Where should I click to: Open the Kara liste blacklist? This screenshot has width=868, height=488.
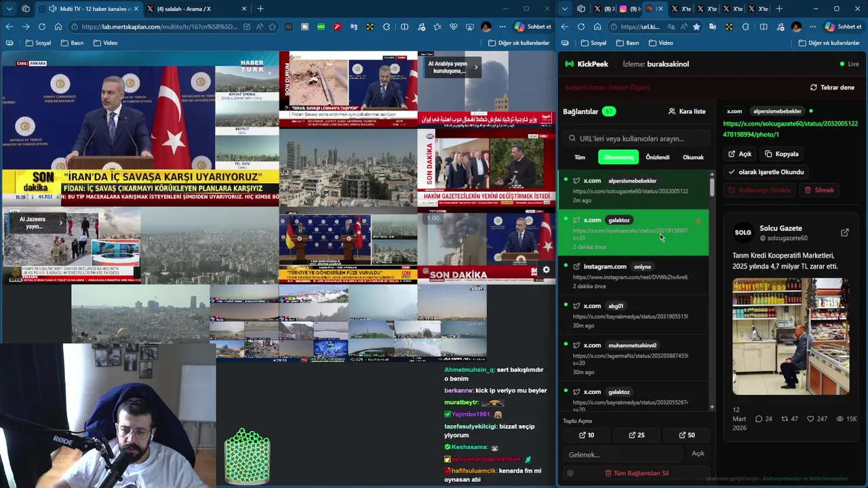[x=687, y=111]
